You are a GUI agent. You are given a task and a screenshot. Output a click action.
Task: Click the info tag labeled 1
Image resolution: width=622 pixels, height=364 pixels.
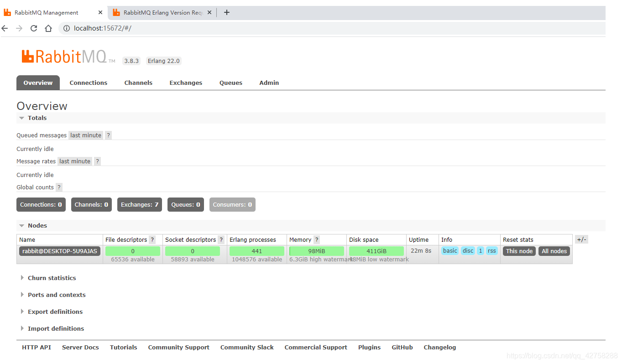click(481, 250)
